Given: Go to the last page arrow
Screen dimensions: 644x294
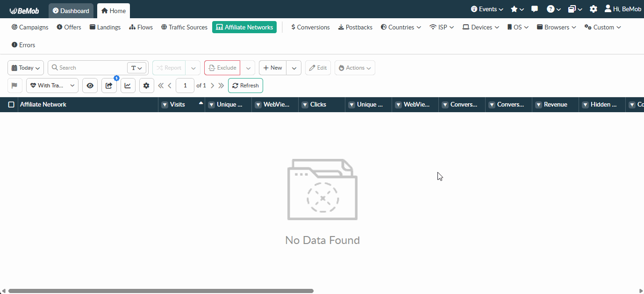Looking at the screenshot, I should (221, 86).
